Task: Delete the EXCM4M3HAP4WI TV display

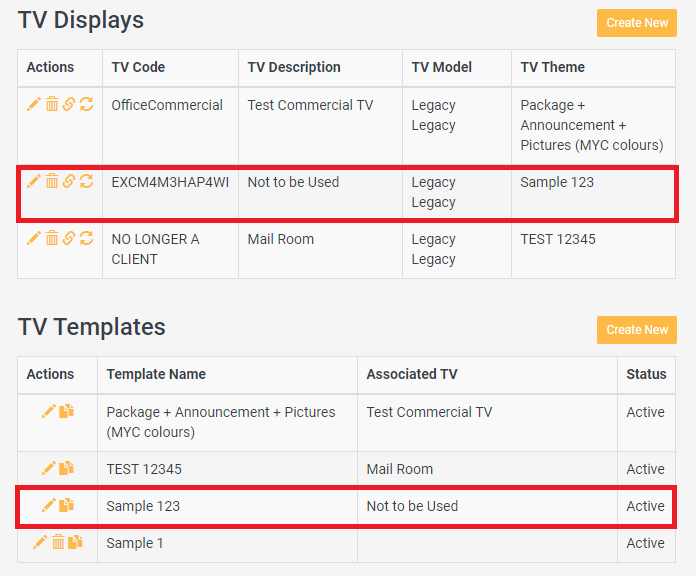Action: pyautogui.click(x=52, y=181)
